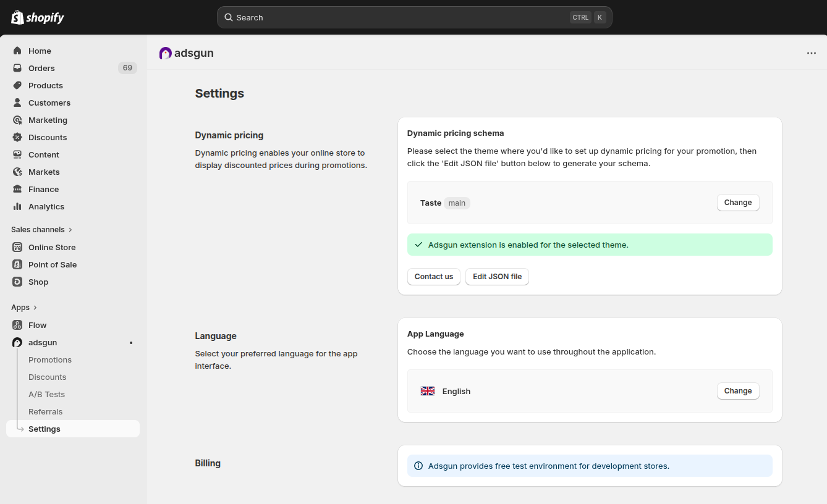Viewport: 827px width, 504px height.
Task: Open Referrals in the adsgun submenu
Action: (x=46, y=411)
